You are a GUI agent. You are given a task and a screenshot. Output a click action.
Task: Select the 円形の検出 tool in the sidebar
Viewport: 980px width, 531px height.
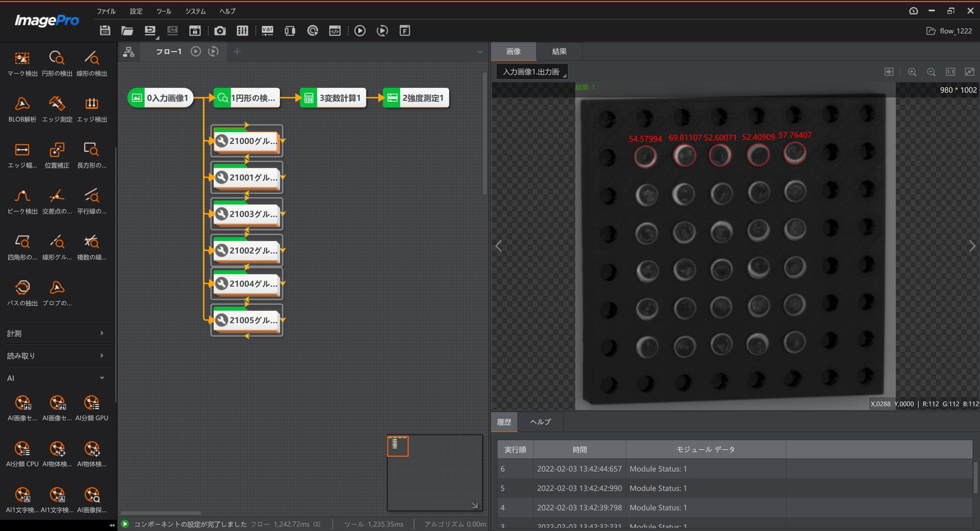point(57,64)
